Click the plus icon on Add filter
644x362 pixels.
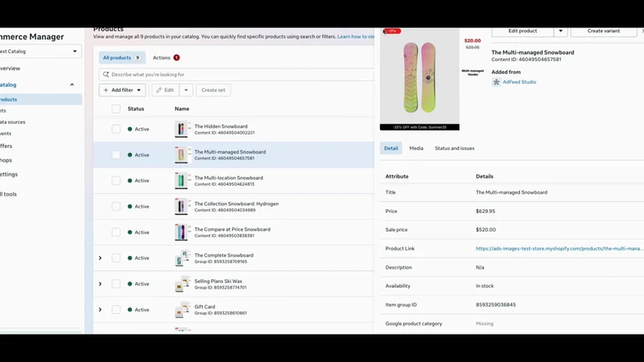pyautogui.click(x=106, y=90)
